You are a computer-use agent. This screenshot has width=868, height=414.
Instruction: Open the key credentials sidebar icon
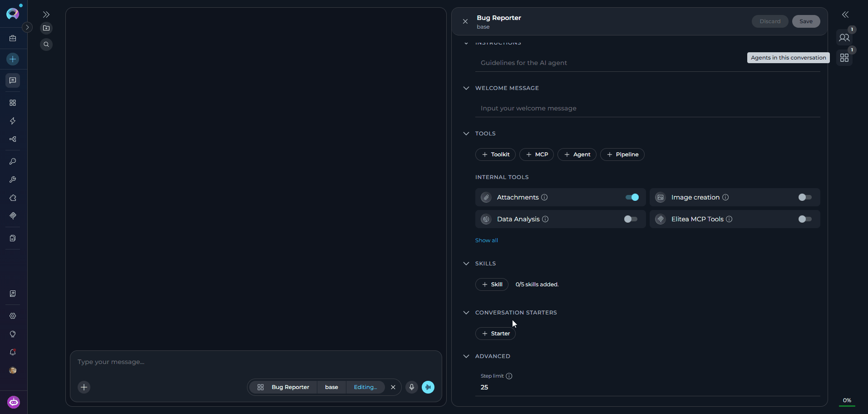13,161
